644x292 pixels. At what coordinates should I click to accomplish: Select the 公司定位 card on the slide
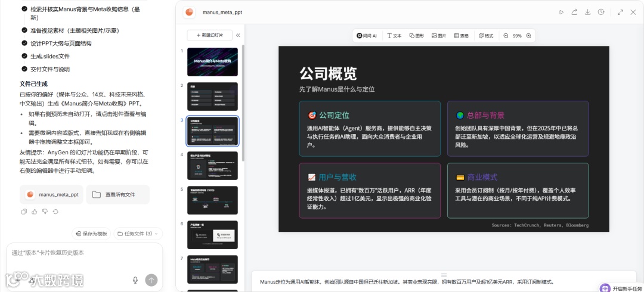(370, 129)
